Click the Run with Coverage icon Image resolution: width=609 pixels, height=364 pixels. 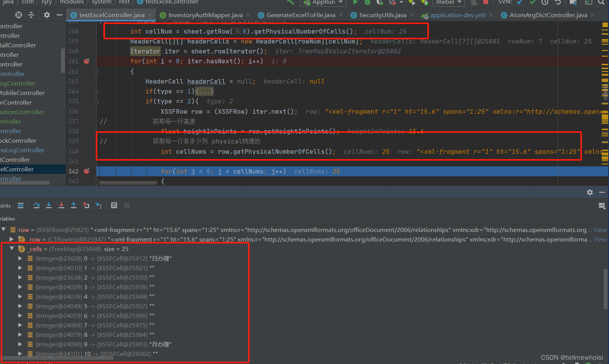point(380,2)
